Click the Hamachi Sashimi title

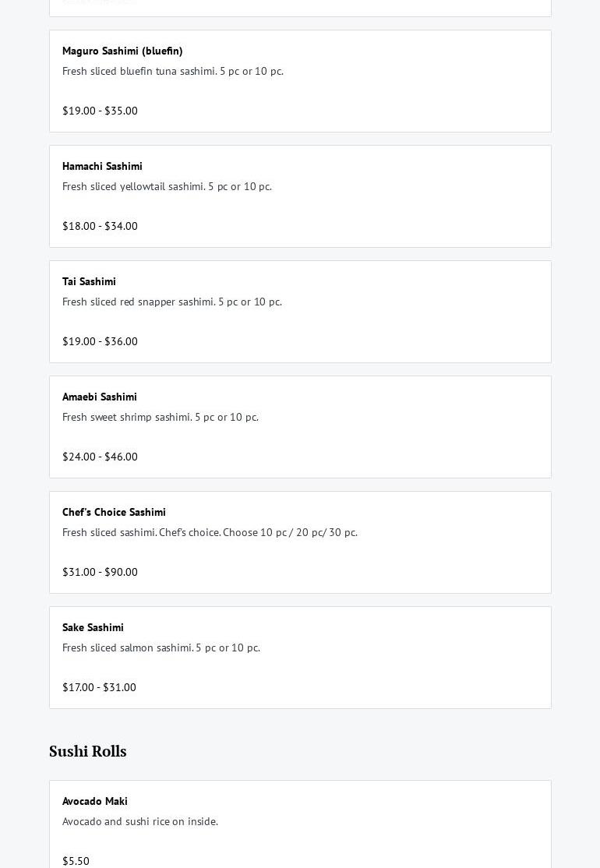[x=102, y=167]
